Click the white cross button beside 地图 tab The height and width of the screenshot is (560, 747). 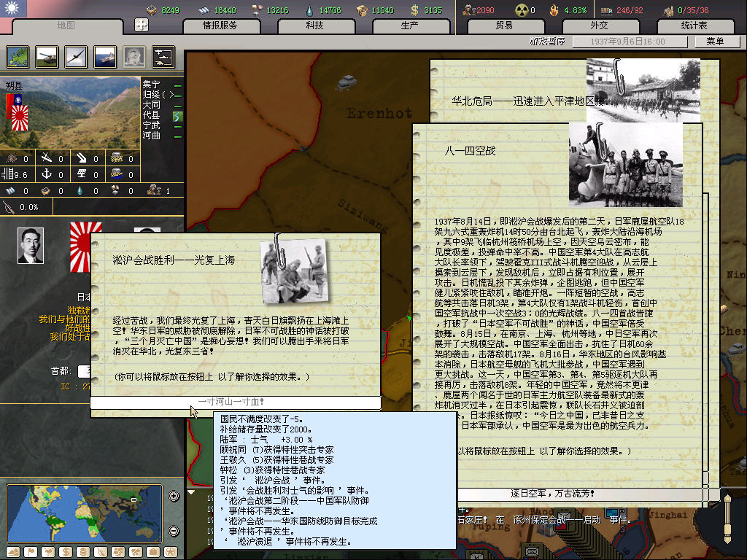point(142,25)
